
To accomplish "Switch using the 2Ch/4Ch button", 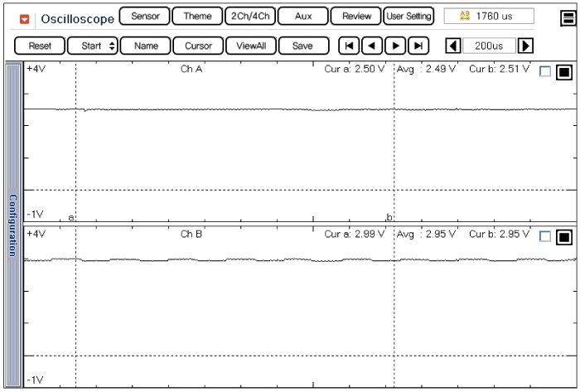I will tap(249, 16).
